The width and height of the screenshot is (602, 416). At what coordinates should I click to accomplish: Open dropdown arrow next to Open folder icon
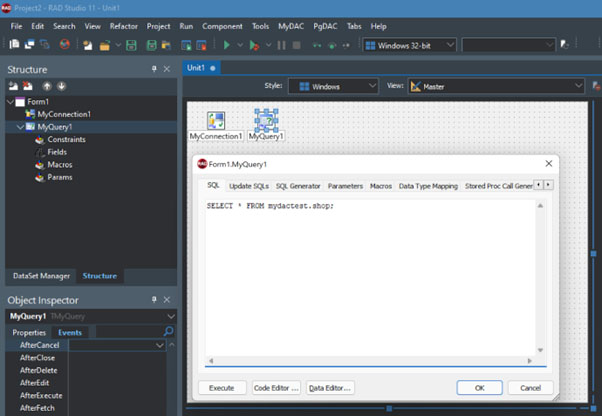[x=118, y=45]
